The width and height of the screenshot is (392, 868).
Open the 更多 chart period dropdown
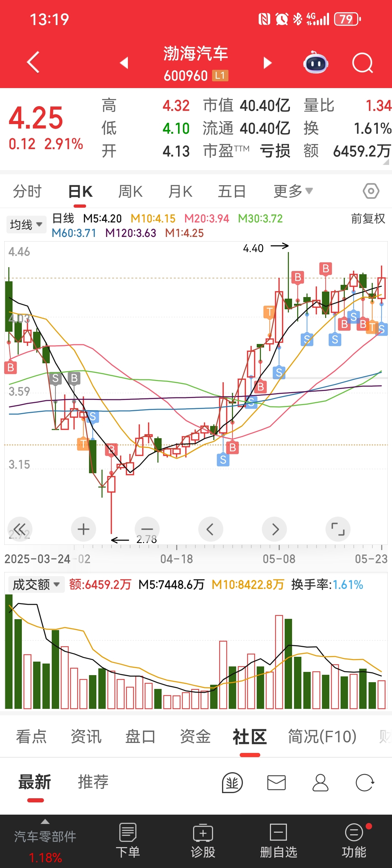pyautogui.click(x=293, y=191)
